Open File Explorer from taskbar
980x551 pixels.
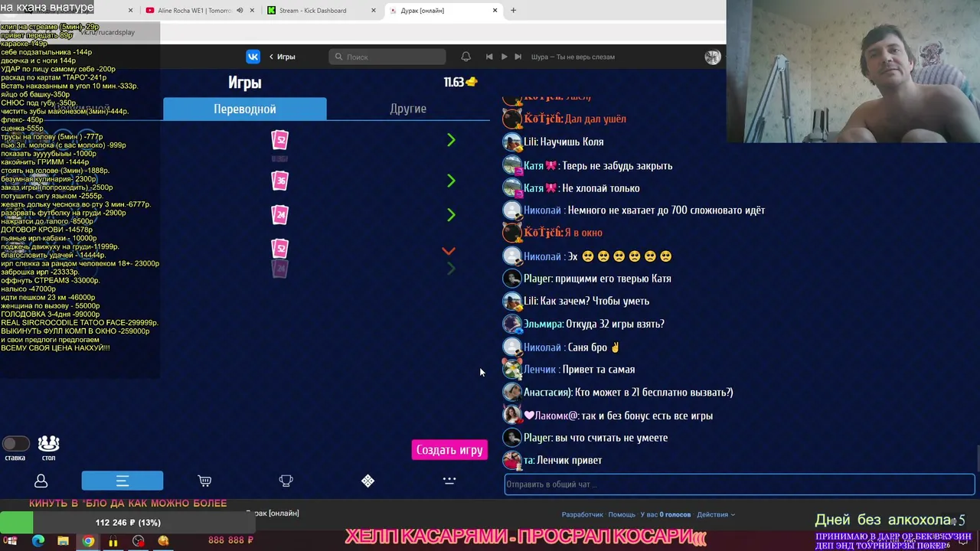pyautogui.click(x=63, y=541)
